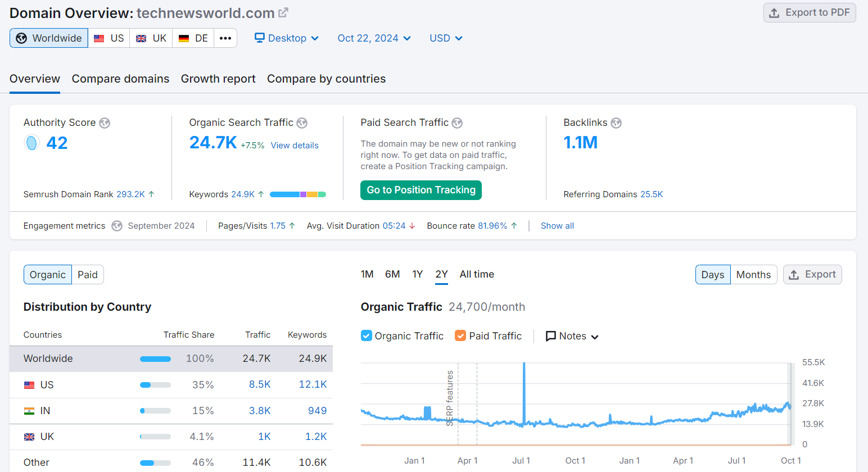Select the 2Y time range
The image size is (868, 472).
(441, 274)
